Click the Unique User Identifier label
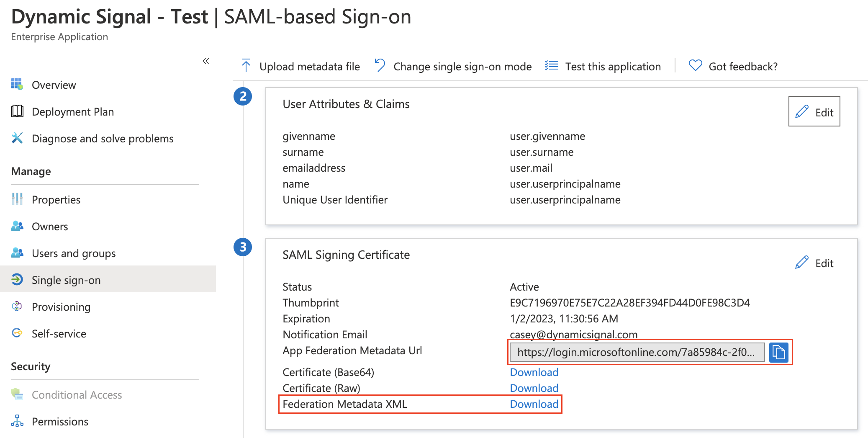The width and height of the screenshot is (868, 438). [x=335, y=200]
